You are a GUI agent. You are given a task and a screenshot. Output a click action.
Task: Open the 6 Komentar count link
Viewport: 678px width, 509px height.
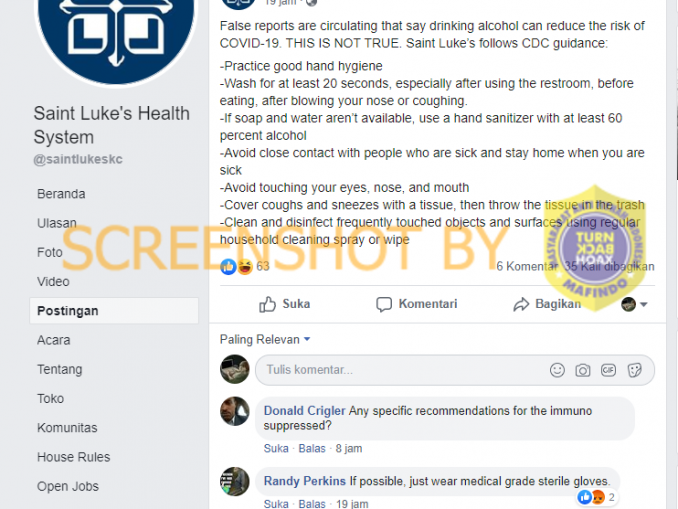(x=527, y=266)
